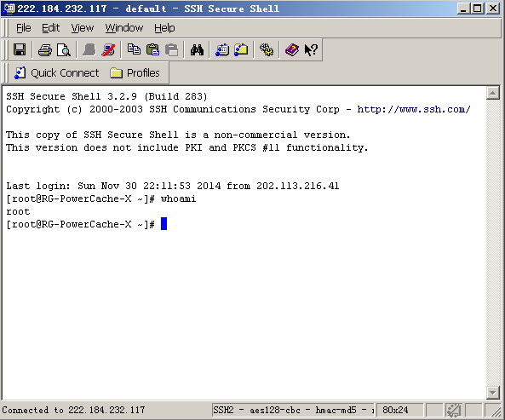Click the Paste toolbar icon
This screenshot has width=505, height=420.
pos(152,50)
